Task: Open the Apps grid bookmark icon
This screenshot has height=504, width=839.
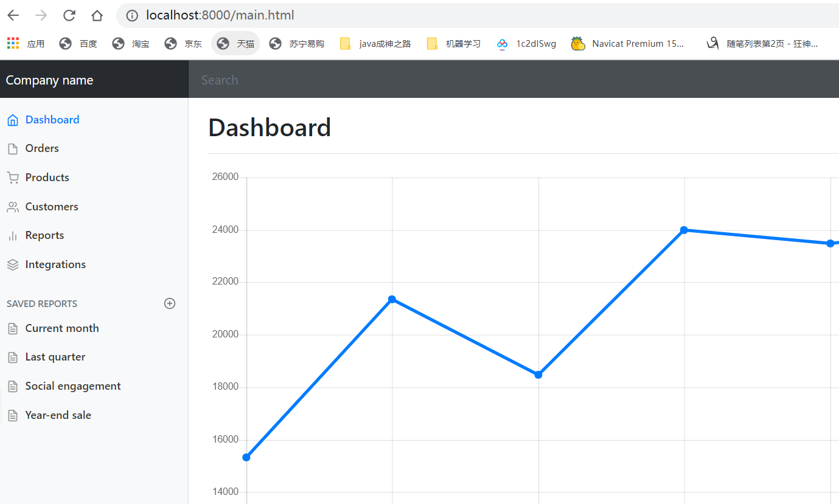Action: [13, 43]
